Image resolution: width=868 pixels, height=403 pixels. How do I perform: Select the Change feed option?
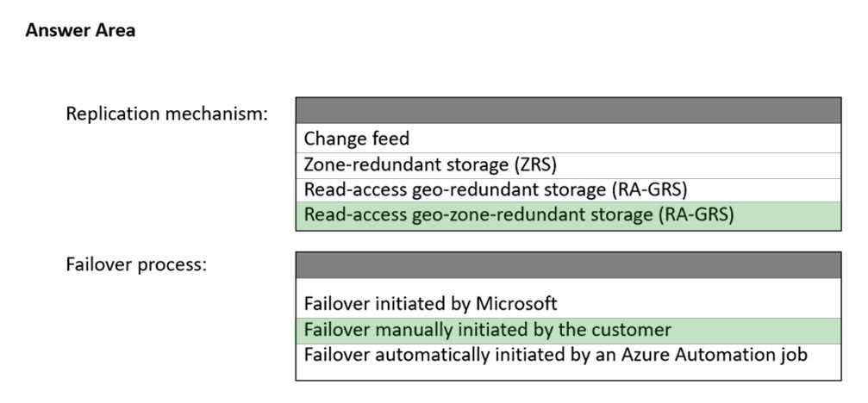pos(357,139)
